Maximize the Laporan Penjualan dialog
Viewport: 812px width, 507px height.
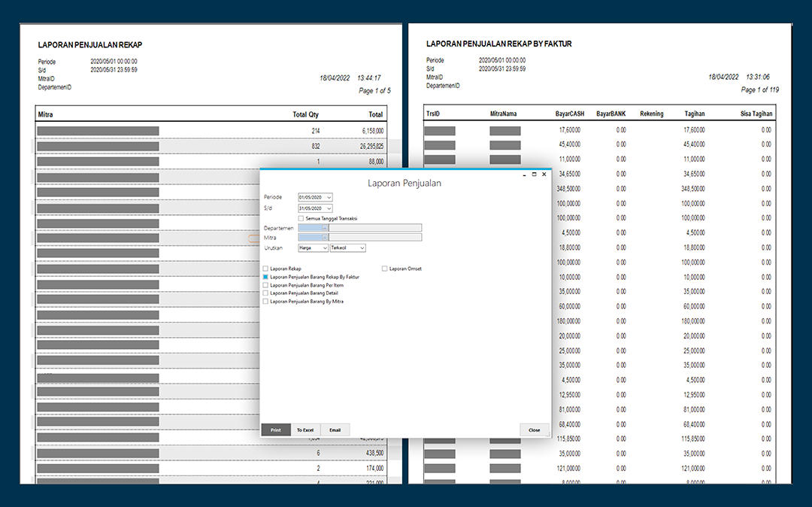pyautogui.click(x=534, y=175)
